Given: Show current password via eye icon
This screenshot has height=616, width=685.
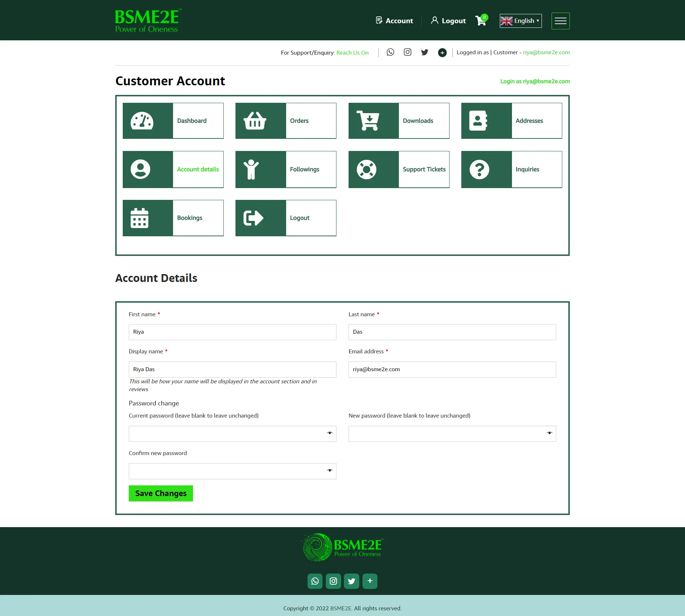Looking at the screenshot, I should 329,433.
